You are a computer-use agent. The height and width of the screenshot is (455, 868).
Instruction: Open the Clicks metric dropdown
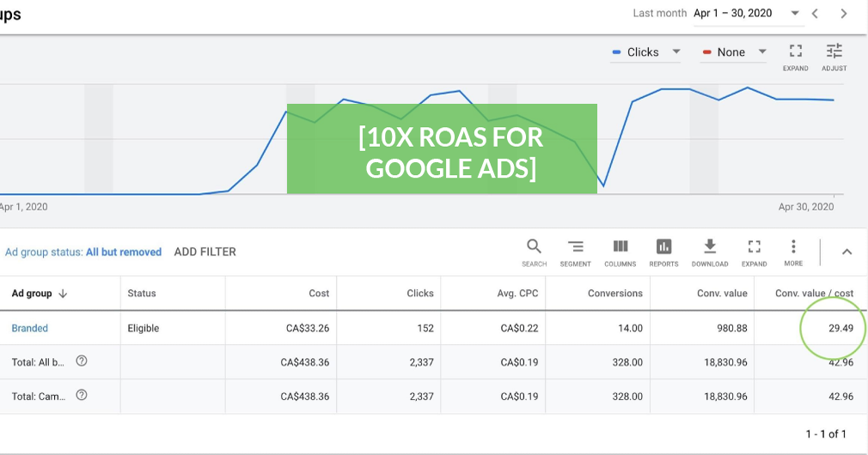[x=646, y=52]
